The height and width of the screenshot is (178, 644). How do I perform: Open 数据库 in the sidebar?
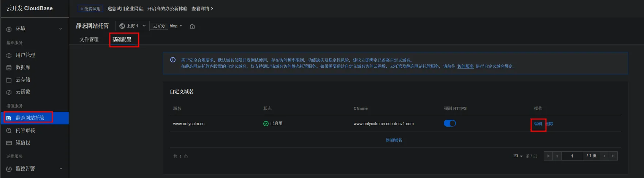pyautogui.click(x=23, y=67)
